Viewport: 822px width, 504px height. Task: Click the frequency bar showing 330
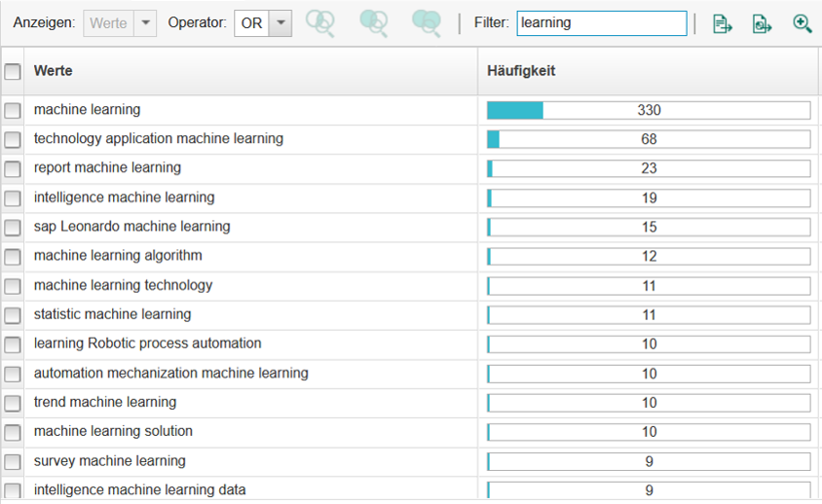[649, 110]
